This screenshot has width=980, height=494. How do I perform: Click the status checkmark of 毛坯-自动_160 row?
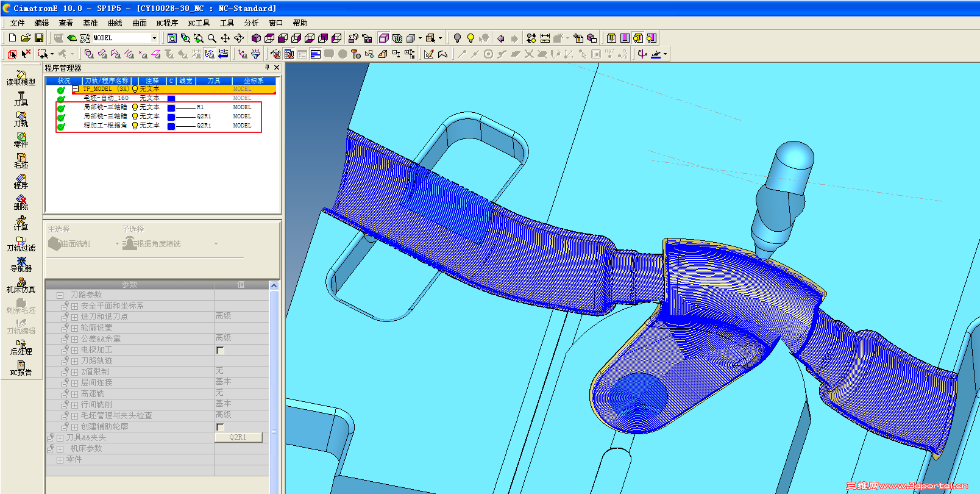coord(61,98)
